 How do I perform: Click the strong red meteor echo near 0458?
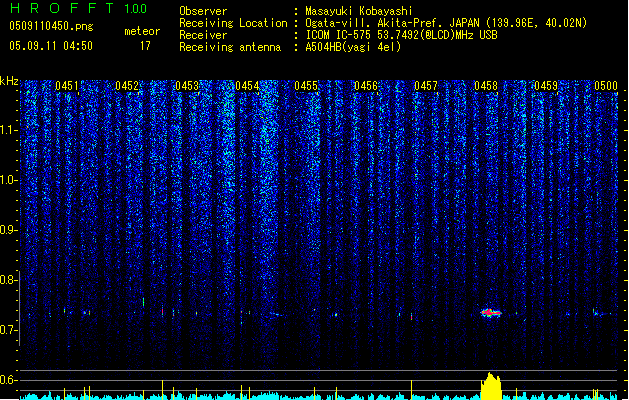tap(491, 313)
